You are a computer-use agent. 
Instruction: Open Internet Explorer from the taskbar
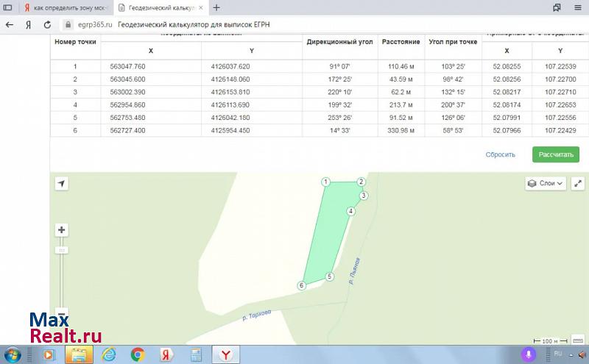click(108, 354)
